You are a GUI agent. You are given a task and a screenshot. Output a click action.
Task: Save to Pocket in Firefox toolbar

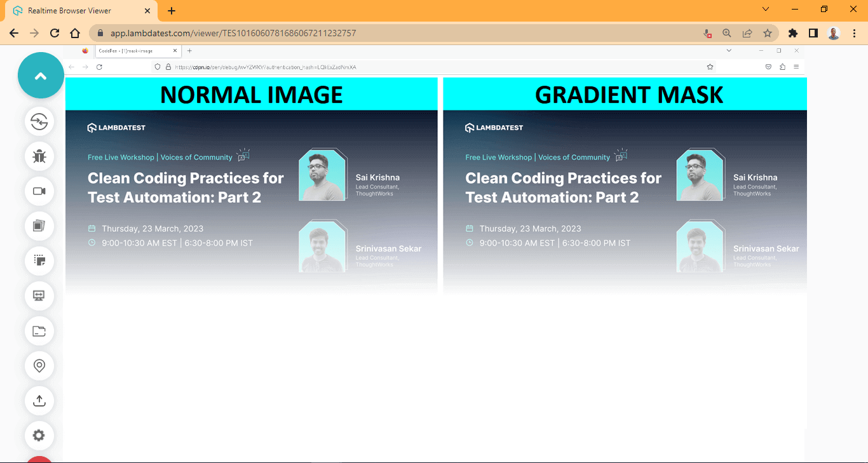pos(768,67)
